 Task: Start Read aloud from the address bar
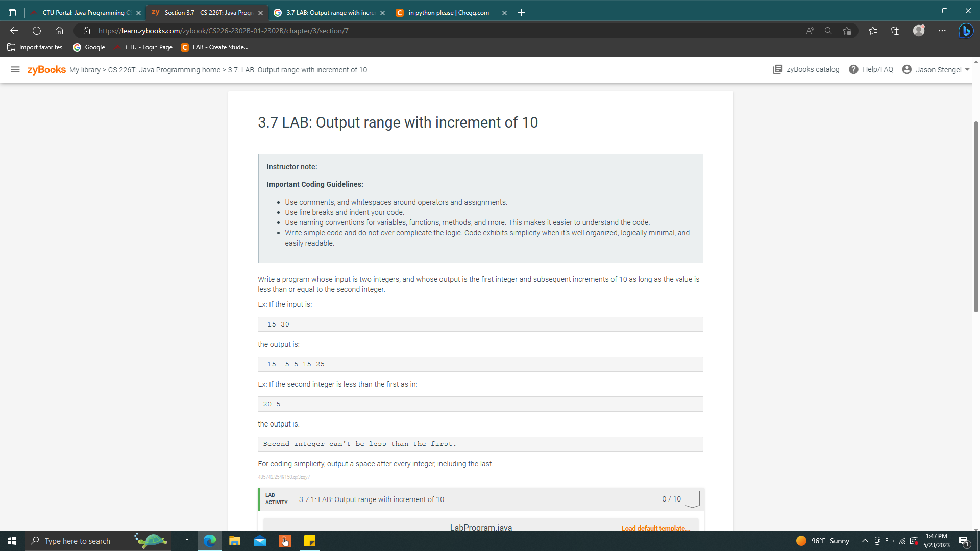point(810,31)
